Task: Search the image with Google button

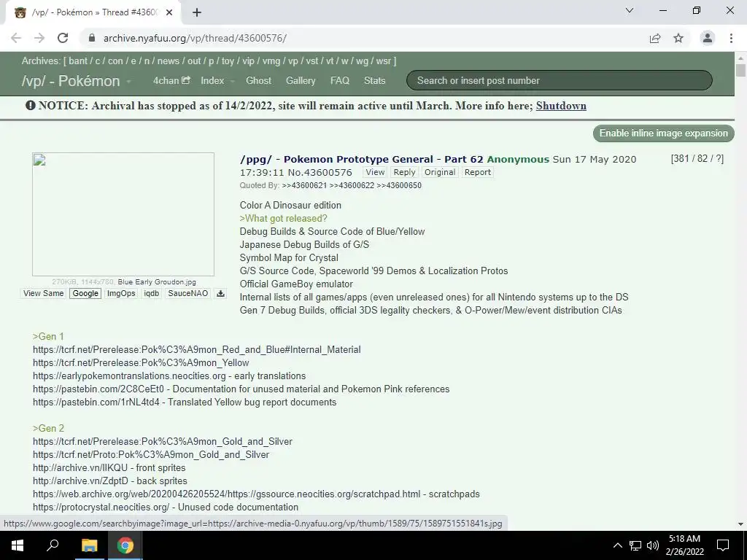Action: pos(85,293)
